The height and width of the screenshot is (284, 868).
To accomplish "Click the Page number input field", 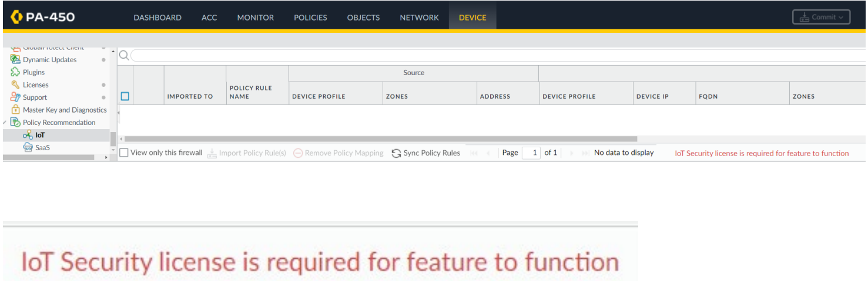I will tap(531, 153).
